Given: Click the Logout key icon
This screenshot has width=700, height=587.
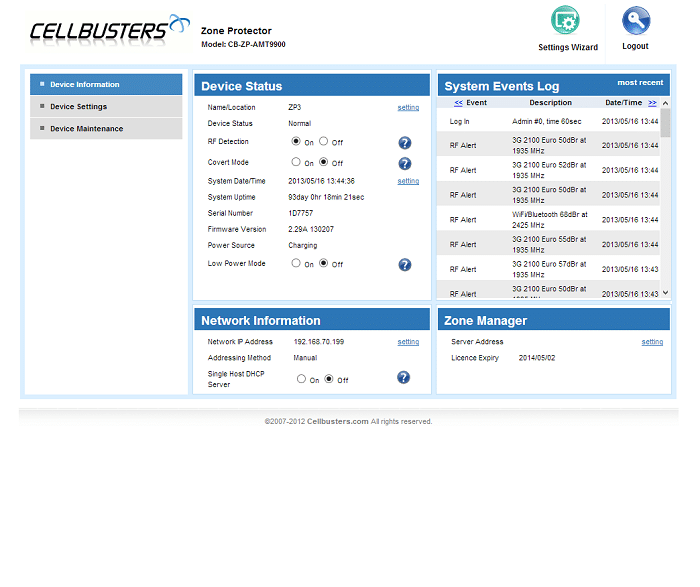Looking at the screenshot, I should (636, 21).
